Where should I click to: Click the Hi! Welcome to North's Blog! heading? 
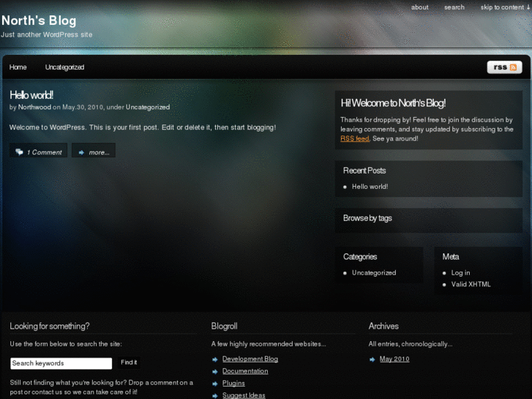[x=393, y=103]
